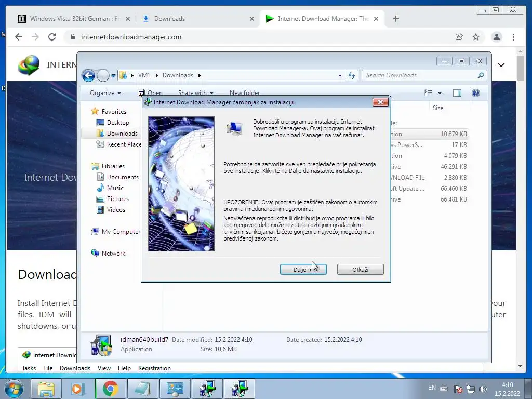Select My Computer in navigation pane
Image resolution: width=532 pixels, height=399 pixels.
116,231
